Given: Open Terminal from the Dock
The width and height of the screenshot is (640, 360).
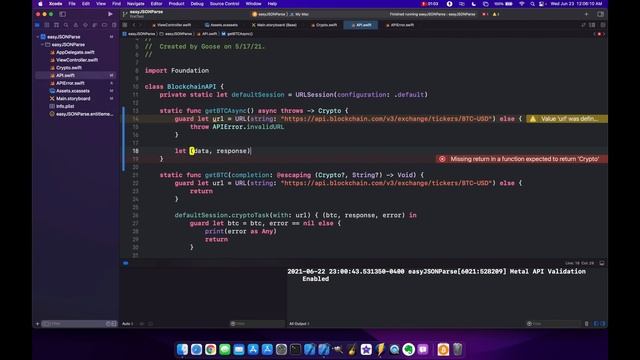Looking at the screenshot, I should [296, 349].
